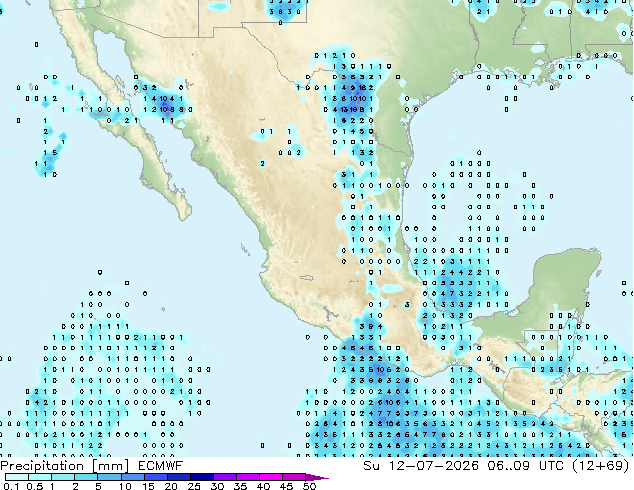The width and height of the screenshot is (634, 490).
Task: Click the legend value '25'
Action: (x=194, y=486)
